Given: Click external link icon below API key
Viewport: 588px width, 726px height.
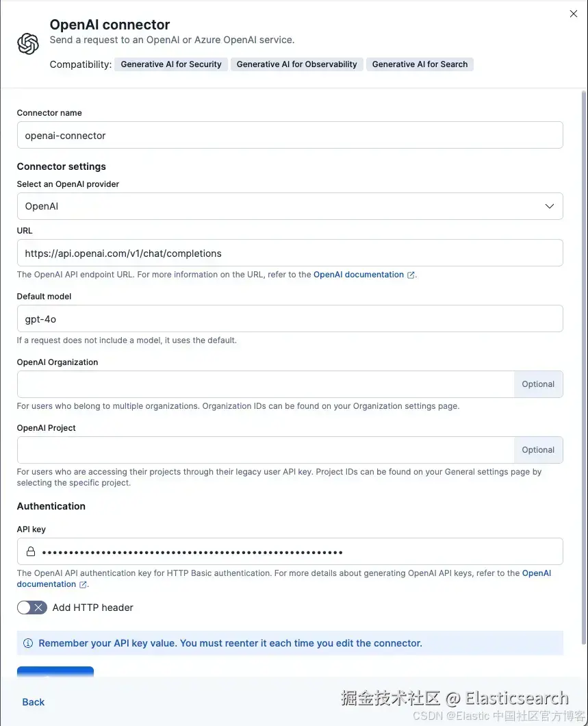Looking at the screenshot, I should (84, 584).
